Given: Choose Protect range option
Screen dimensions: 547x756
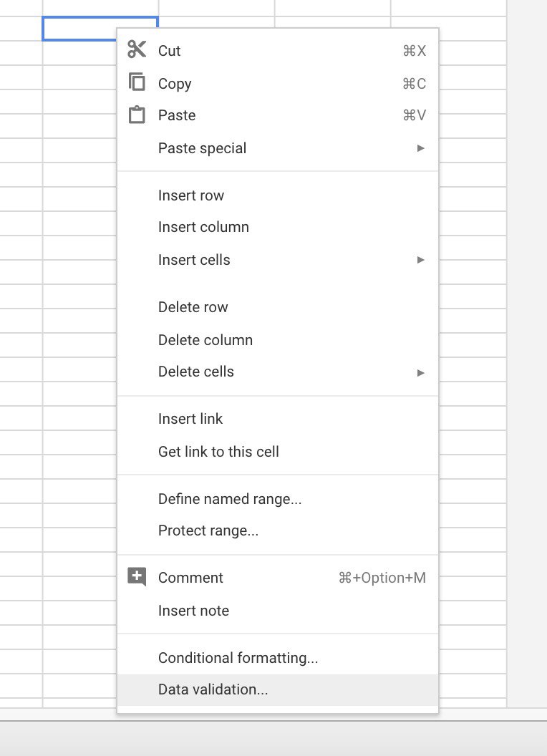Looking at the screenshot, I should [x=278, y=530].
